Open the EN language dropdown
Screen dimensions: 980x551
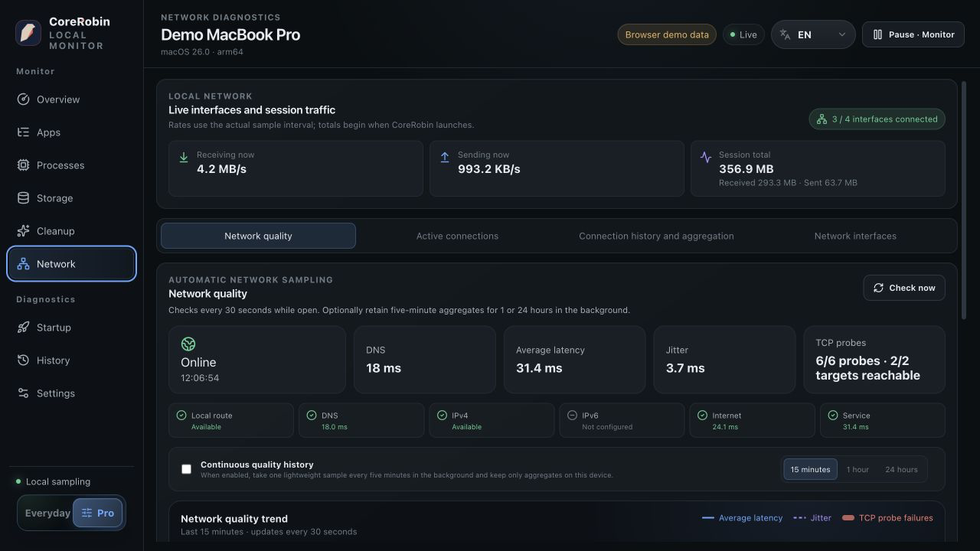[x=813, y=34]
